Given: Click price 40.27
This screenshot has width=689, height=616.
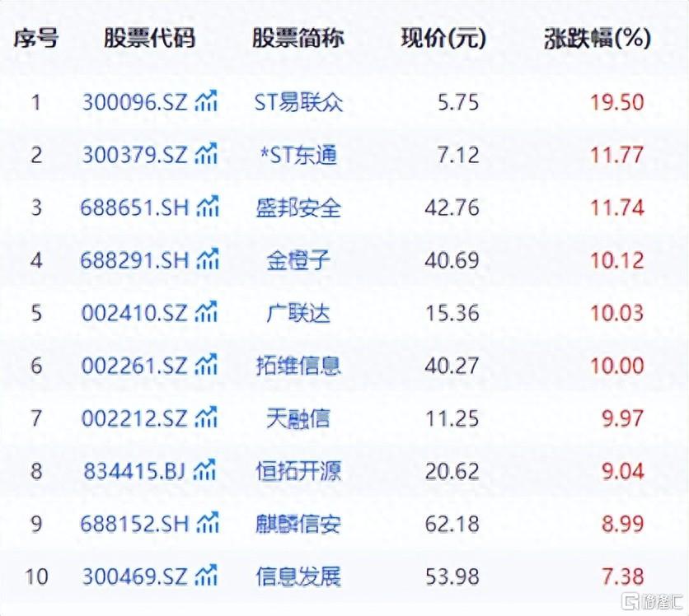Looking at the screenshot, I should pyautogui.click(x=452, y=366).
